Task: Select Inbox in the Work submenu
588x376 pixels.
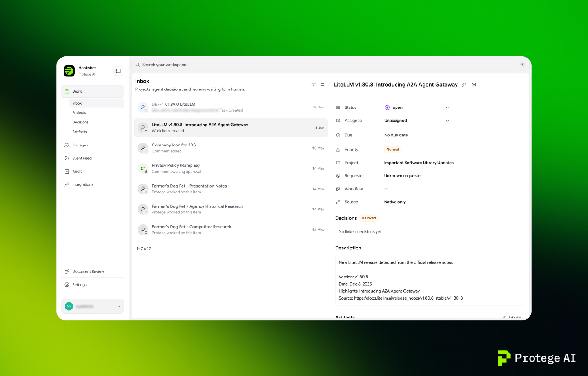Action: point(96,103)
